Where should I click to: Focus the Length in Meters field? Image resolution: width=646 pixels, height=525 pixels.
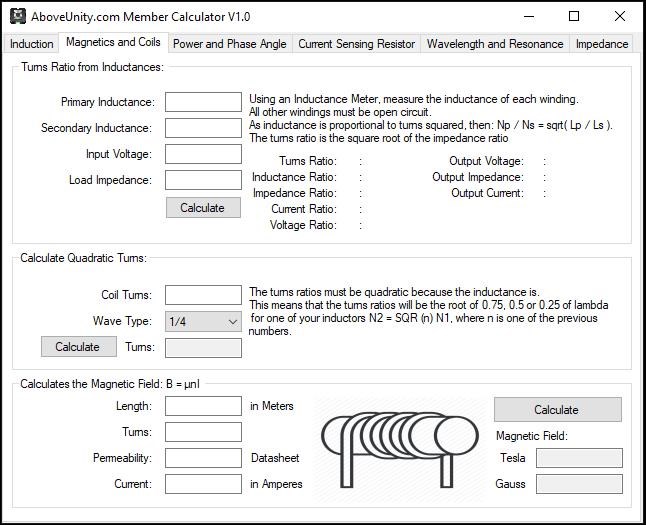tap(203, 406)
